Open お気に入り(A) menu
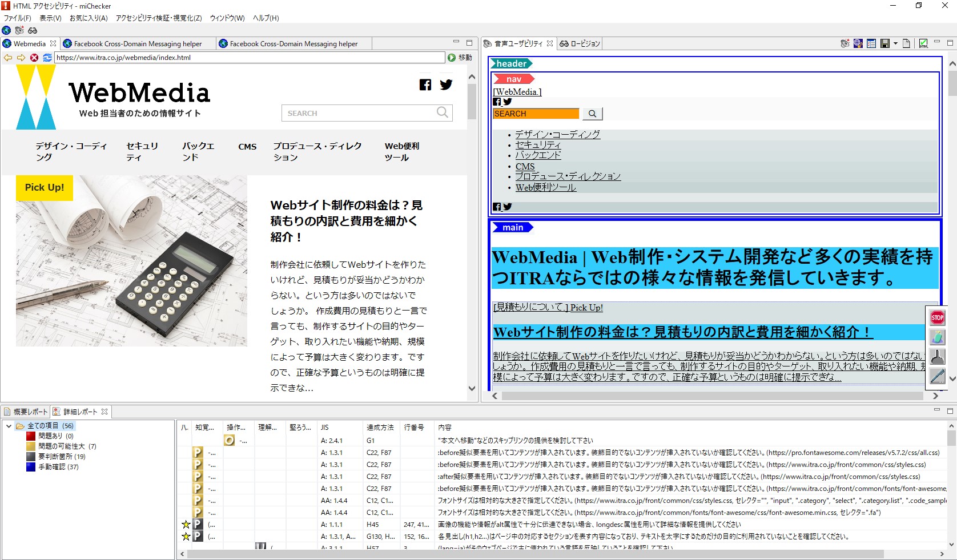Viewport: 957px width, 560px height. click(89, 18)
